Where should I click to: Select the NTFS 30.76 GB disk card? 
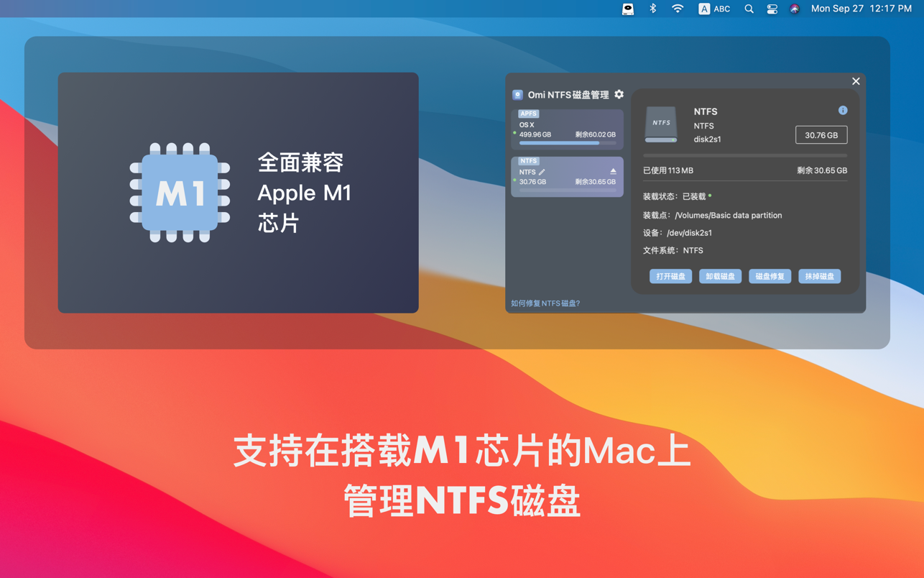(x=567, y=176)
